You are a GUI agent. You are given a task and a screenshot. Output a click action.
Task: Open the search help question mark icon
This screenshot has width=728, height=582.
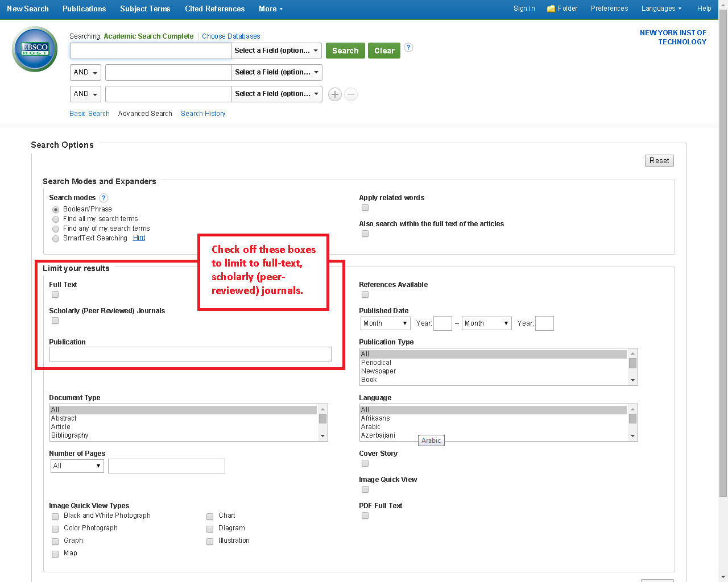[x=408, y=48]
